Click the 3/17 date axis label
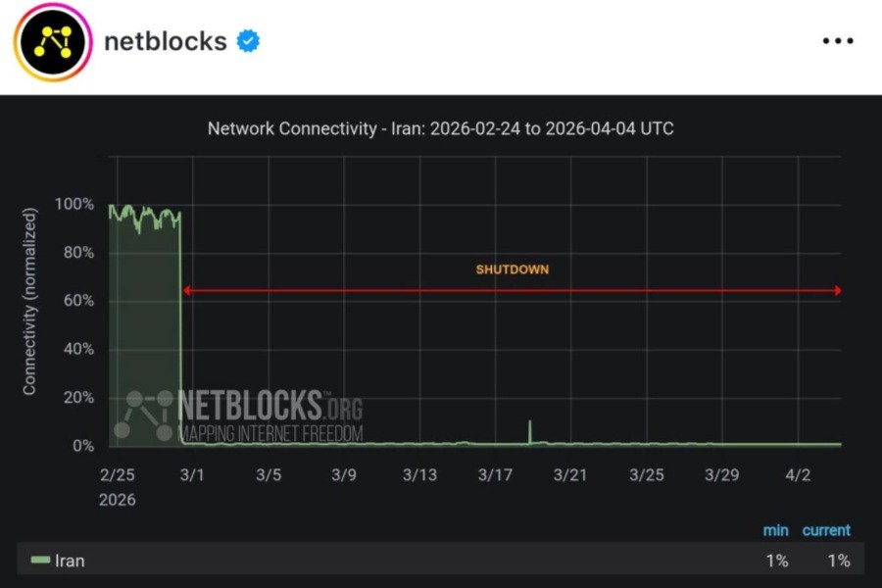 [496, 475]
